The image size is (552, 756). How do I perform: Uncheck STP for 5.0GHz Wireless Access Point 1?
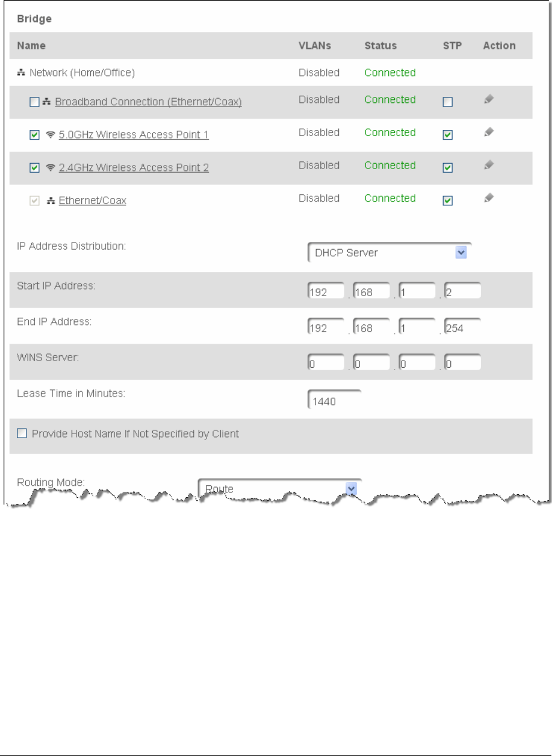coord(447,135)
